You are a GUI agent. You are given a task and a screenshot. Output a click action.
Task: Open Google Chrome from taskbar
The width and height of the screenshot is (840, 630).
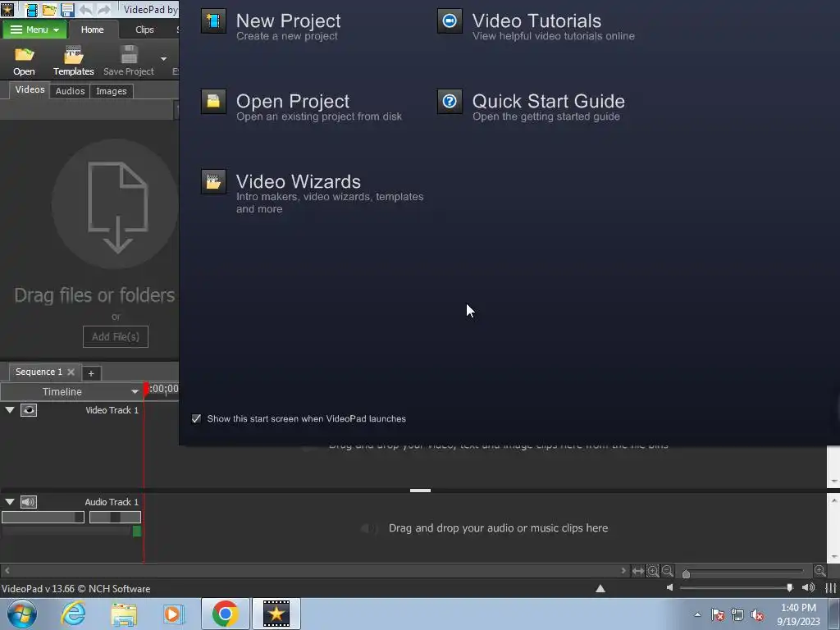[x=225, y=614]
